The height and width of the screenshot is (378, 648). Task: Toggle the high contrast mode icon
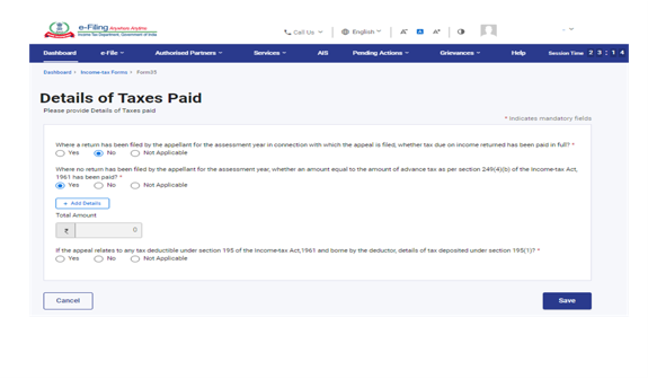point(461,32)
